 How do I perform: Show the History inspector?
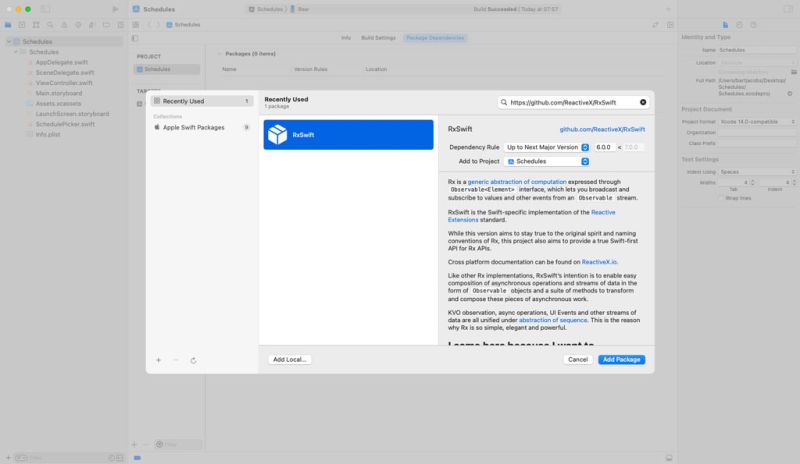tap(739, 25)
